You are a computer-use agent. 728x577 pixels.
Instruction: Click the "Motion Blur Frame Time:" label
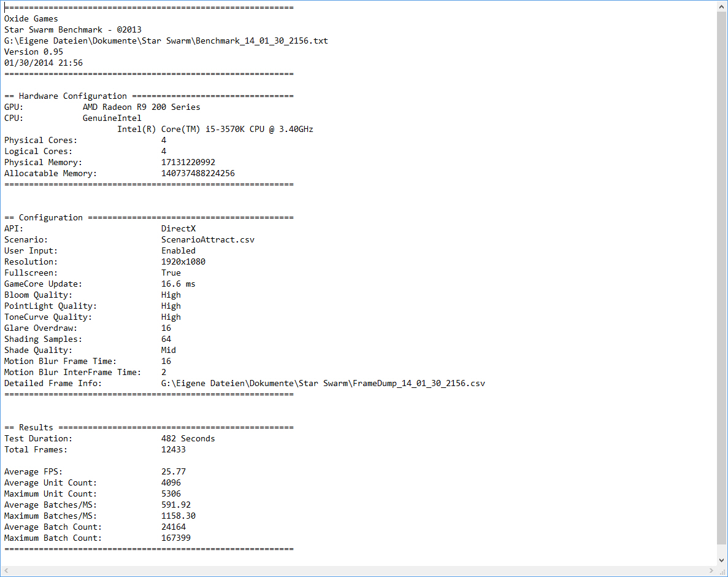[x=60, y=362]
